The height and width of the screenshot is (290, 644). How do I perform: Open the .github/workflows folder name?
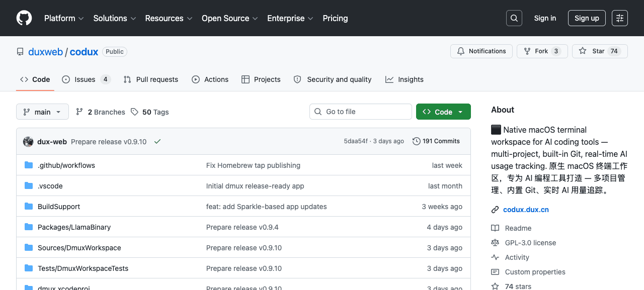(66, 165)
